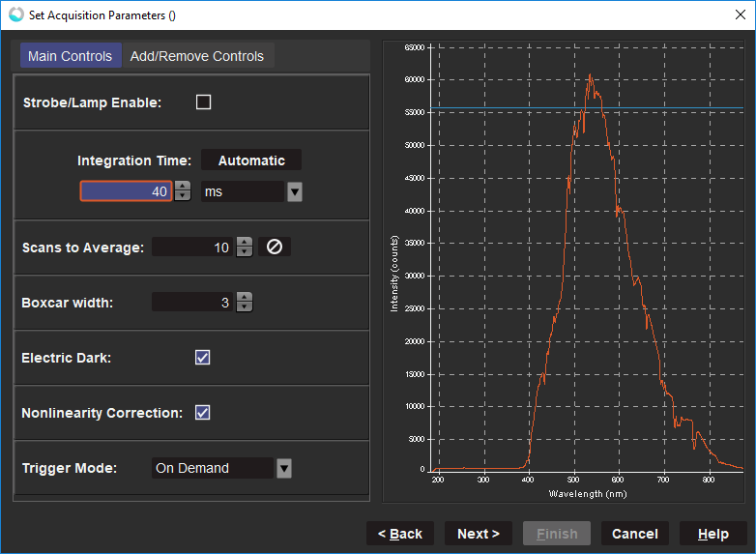Screen dimensions: 756x554
Task: Go Back to the previous step
Action: 400,534
